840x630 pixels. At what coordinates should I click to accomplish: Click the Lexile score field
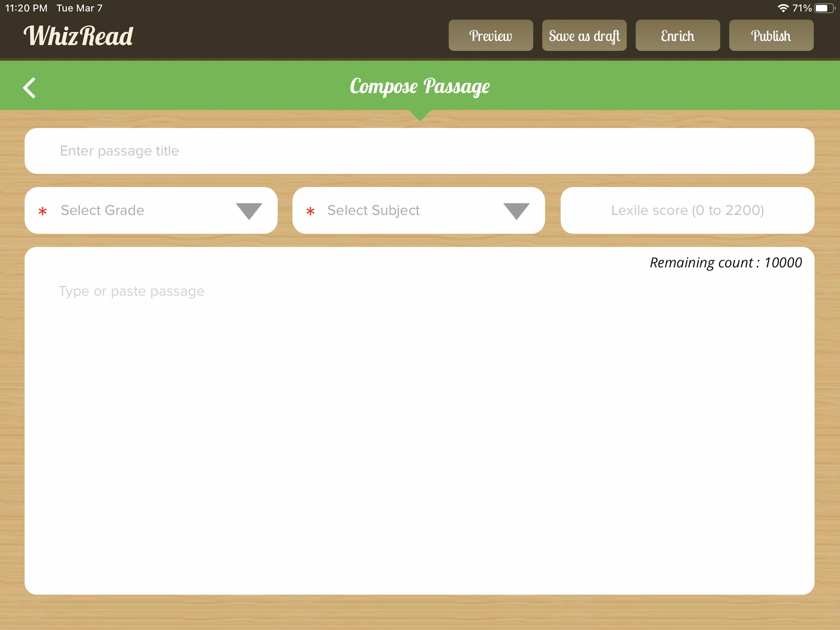tap(687, 210)
